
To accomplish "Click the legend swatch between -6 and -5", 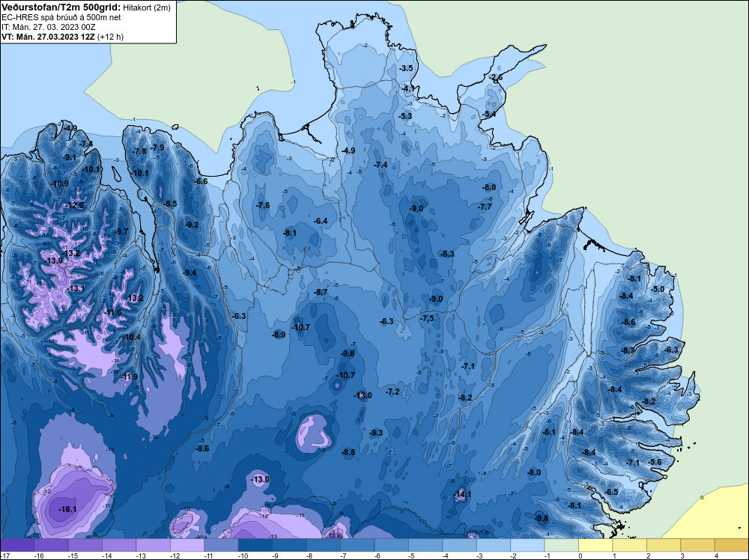I will coord(391,545).
